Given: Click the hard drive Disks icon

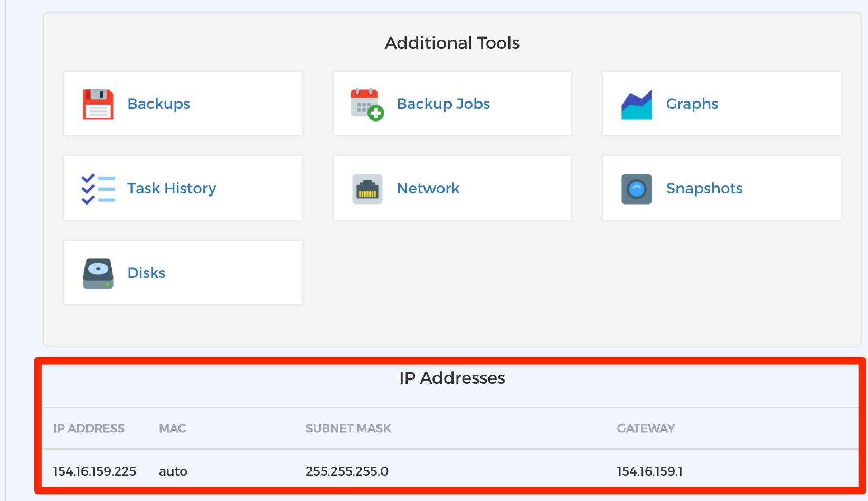Looking at the screenshot, I should (98, 273).
